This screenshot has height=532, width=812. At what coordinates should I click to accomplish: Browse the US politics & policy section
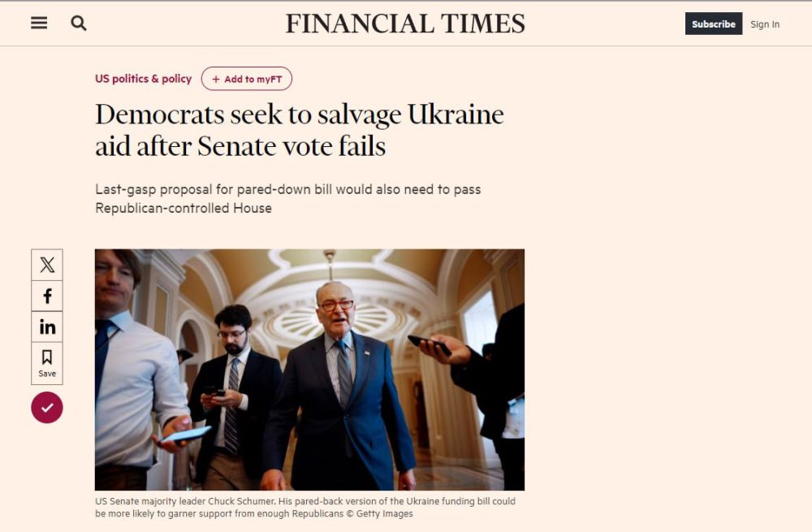coord(143,79)
